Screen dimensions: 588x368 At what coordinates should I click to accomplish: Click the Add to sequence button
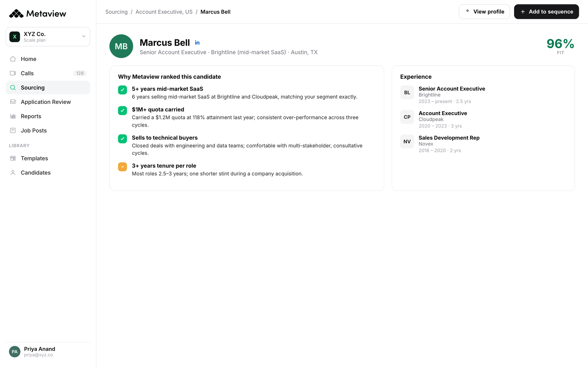546,12
